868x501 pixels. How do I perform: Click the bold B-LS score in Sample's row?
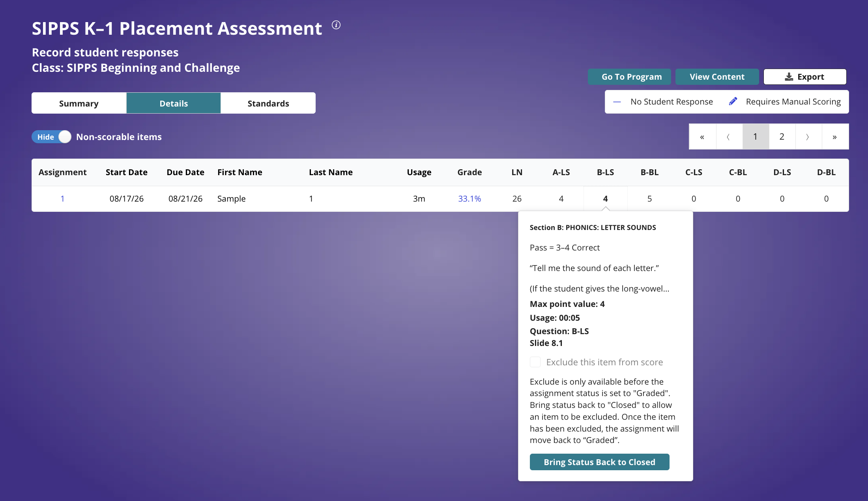click(x=605, y=199)
